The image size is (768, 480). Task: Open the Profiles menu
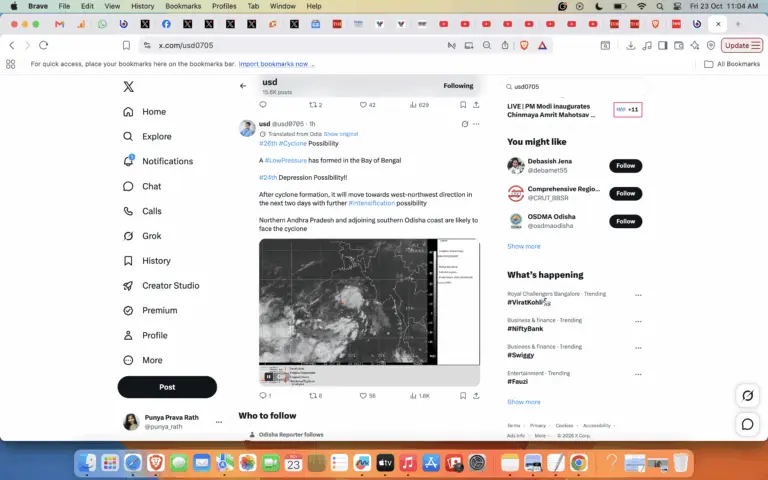click(224, 6)
